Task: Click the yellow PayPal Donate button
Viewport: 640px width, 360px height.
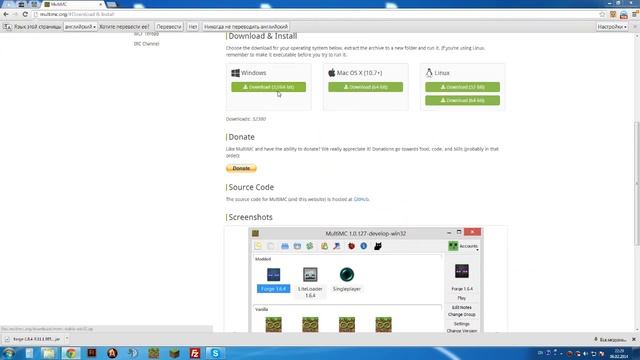Action: 241,168
